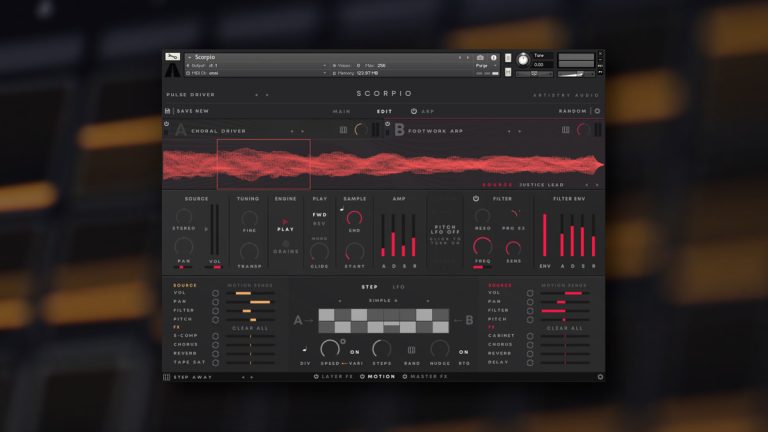Select next PULSE DRIVER preset arrow
This screenshot has height=432, width=768.
click(267, 95)
